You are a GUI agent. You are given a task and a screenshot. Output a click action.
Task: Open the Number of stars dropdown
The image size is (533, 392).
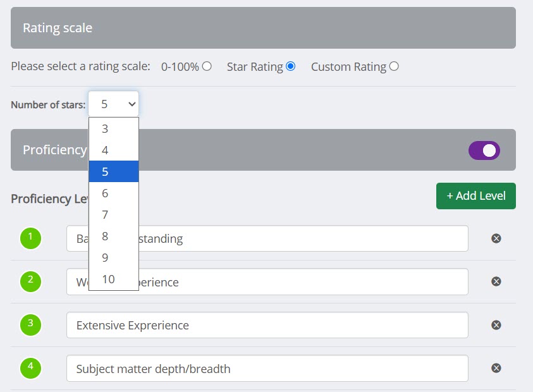pos(113,103)
